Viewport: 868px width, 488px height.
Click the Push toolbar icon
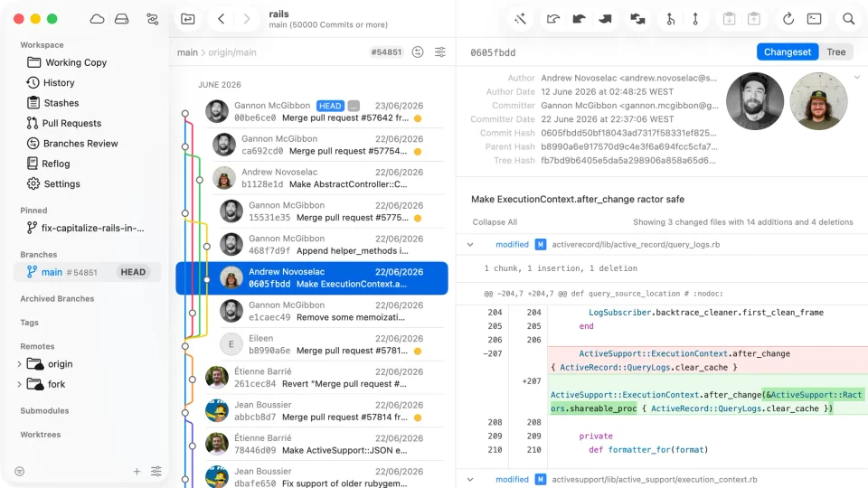pyautogui.click(x=605, y=19)
